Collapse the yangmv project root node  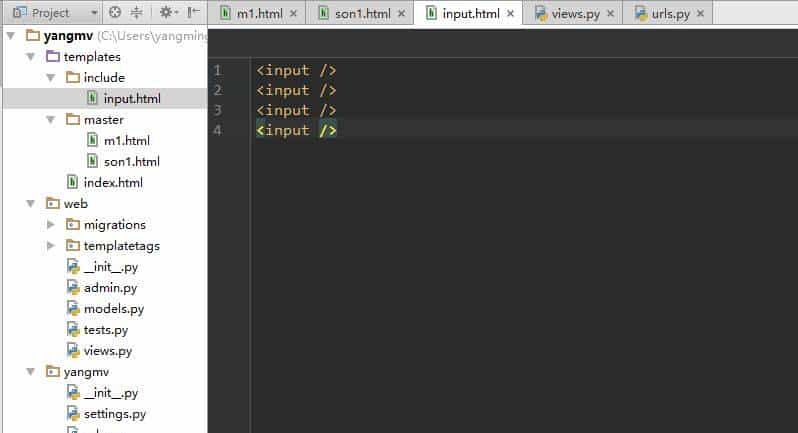[11, 36]
